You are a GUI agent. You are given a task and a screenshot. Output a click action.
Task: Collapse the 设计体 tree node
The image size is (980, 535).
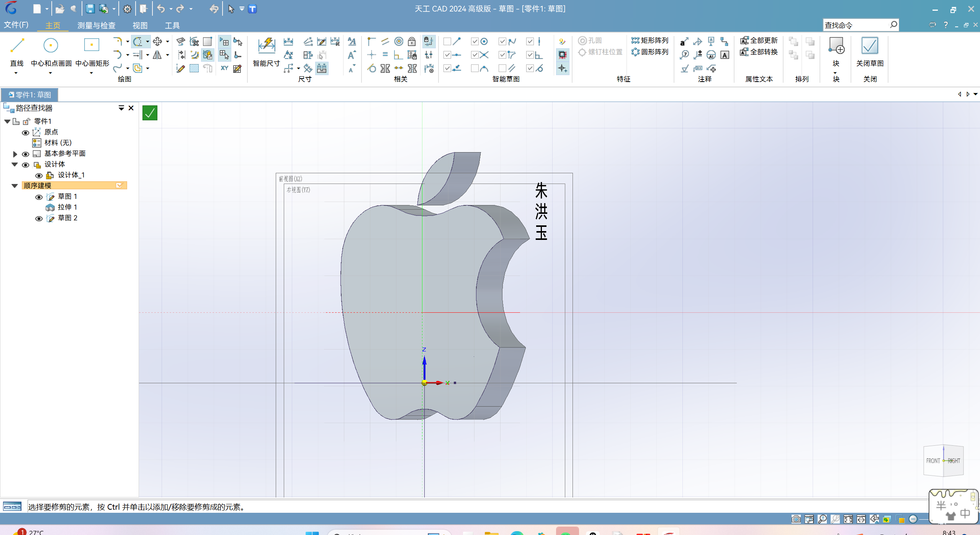(15, 164)
